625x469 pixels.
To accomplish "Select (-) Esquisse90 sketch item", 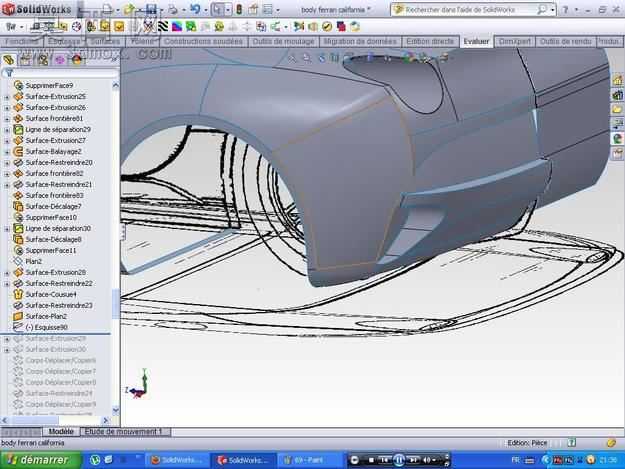I will [47, 328].
